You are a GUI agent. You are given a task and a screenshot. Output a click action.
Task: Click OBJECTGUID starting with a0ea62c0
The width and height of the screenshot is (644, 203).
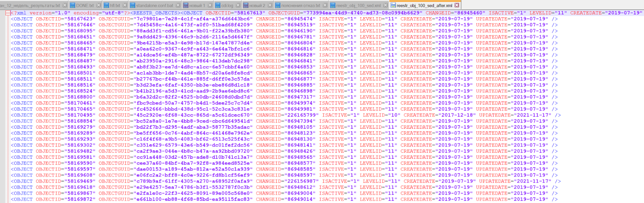[x=193, y=49]
